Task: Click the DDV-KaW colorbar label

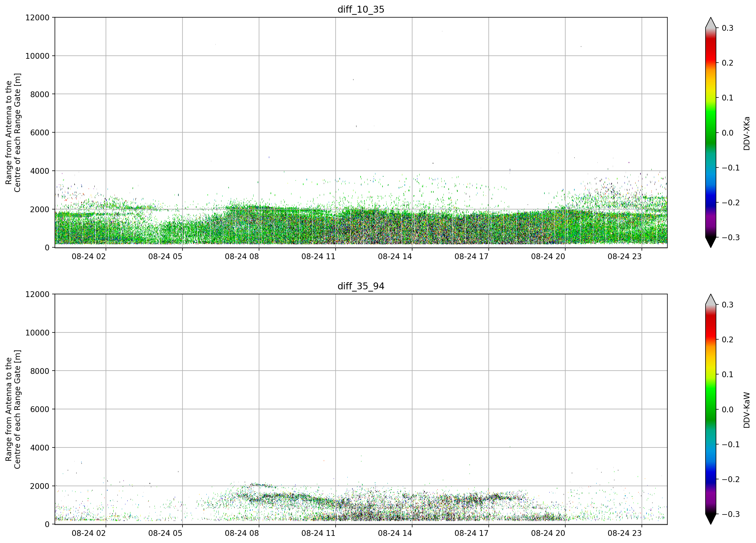Action: pyautogui.click(x=746, y=410)
